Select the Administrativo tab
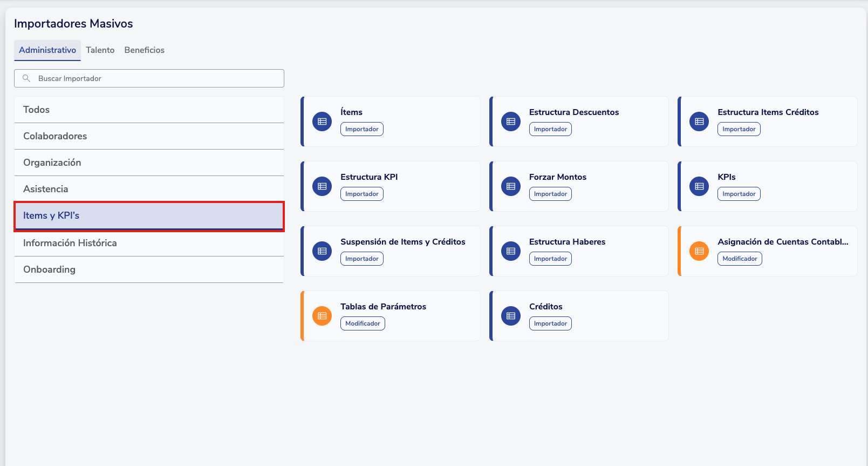The width and height of the screenshot is (868, 466). pos(47,50)
